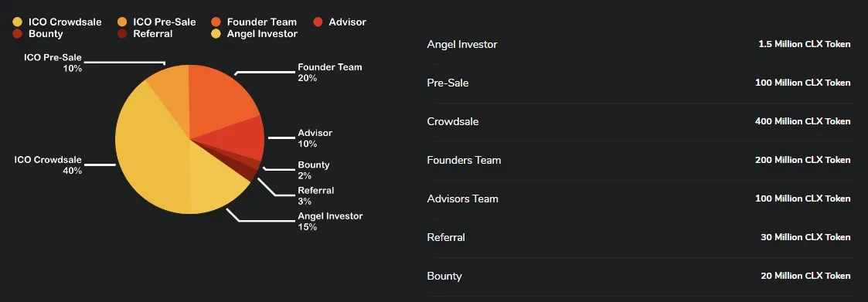Click the Referral legend color dot
The height and width of the screenshot is (302, 868).
(x=122, y=34)
